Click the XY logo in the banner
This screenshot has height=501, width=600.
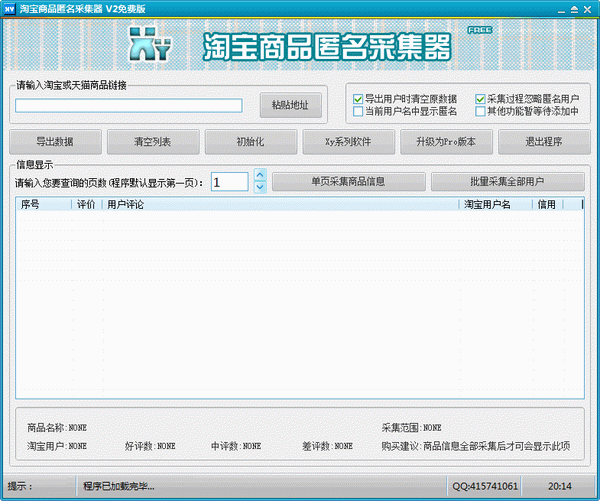coord(150,44)
